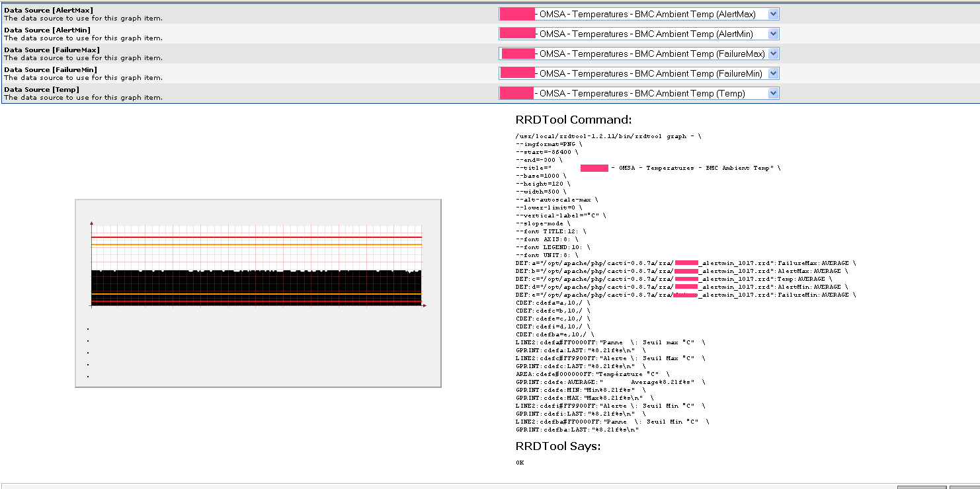Click the 'LINE2:cdefc#FF9900FF' Seuil Max line
The image size is (980, 489).
tap(610, 358)
